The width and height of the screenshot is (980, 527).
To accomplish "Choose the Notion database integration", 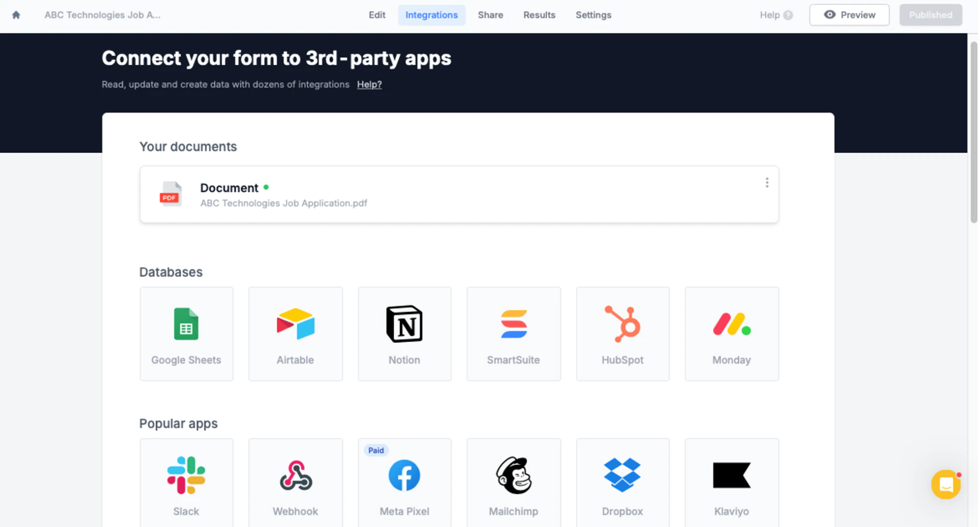I will tap(405, 334).
